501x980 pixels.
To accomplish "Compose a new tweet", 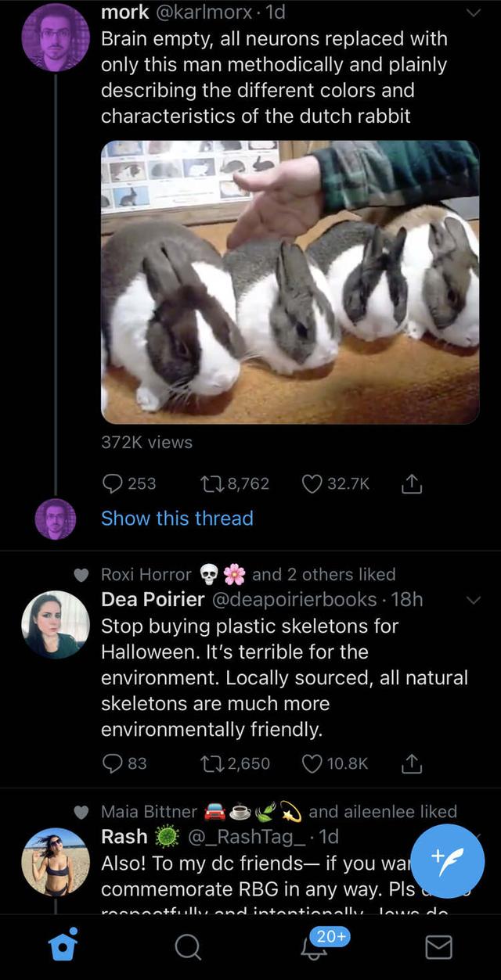I will pyautogui.click(x=448, y=862).
